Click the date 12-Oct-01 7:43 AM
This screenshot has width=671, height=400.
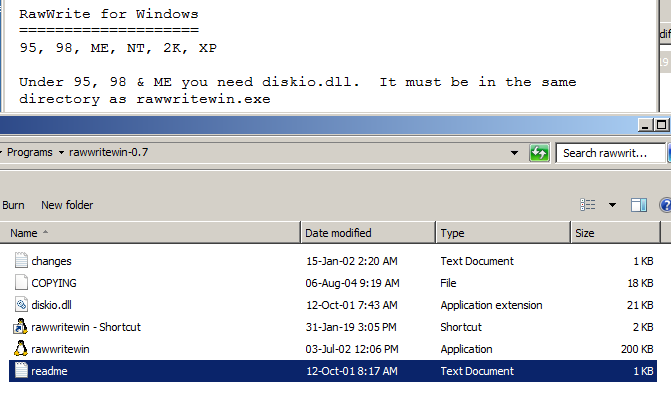tap(352, 305)
